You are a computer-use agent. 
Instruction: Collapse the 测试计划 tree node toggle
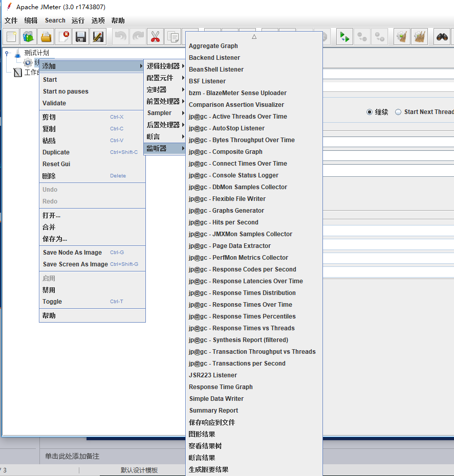[7, 53]
